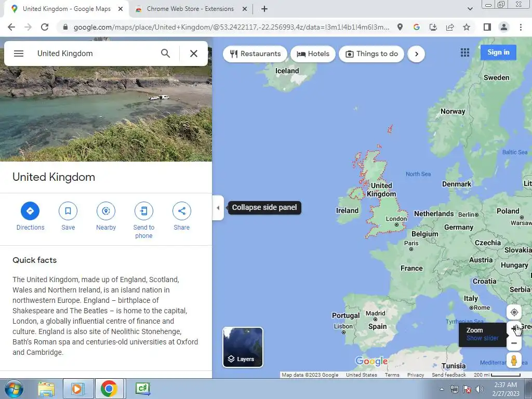This screenshot has width=532, height=399.
Task: Click the Directions icon button
Action: click(30, 211)
